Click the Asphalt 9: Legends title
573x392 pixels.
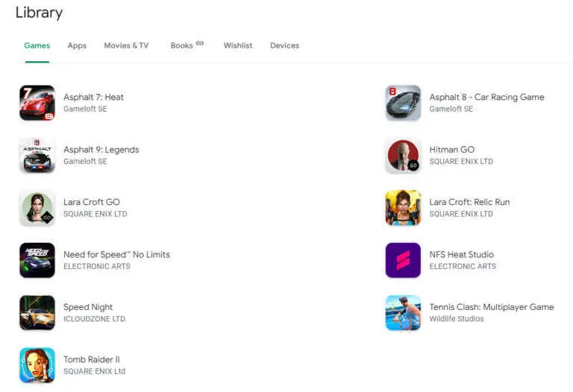pyautogui.click(x=101, y=150)
